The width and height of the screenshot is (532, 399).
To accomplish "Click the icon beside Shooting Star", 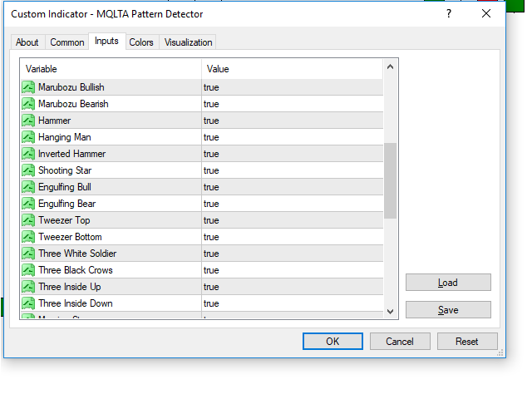I will 28,170.
